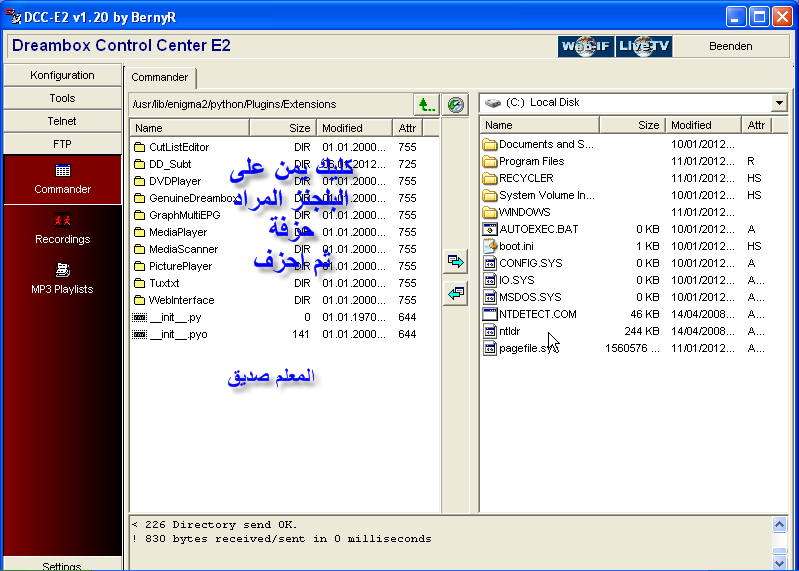This screenshot has height=571, width=799.
Task: Select MSDOS.SYS file row
Action: point(633,297)
